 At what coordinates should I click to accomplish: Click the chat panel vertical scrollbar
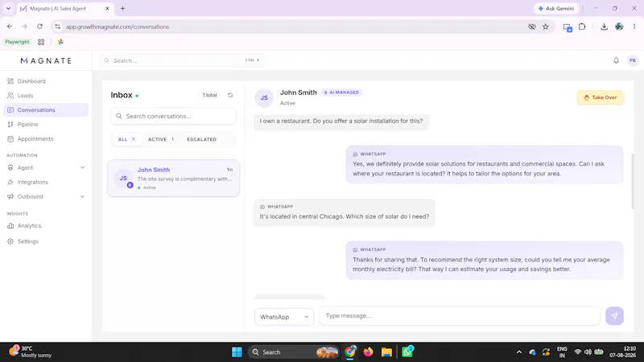633,180
